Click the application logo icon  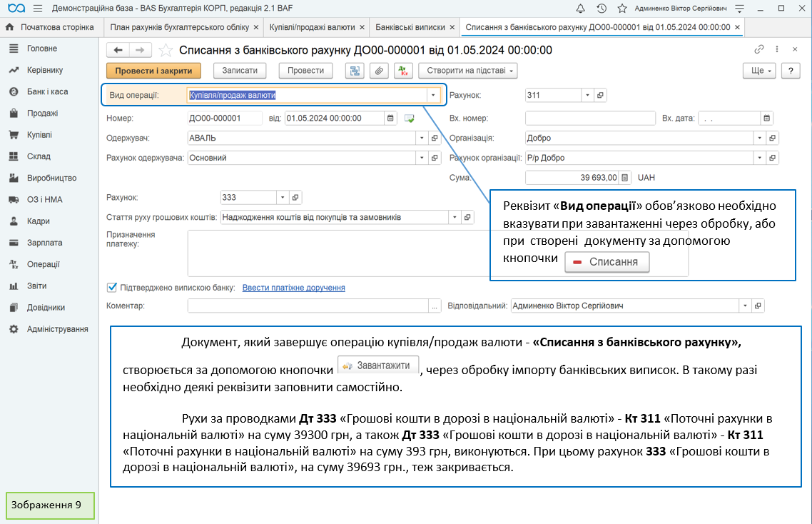tap(16, 9)
